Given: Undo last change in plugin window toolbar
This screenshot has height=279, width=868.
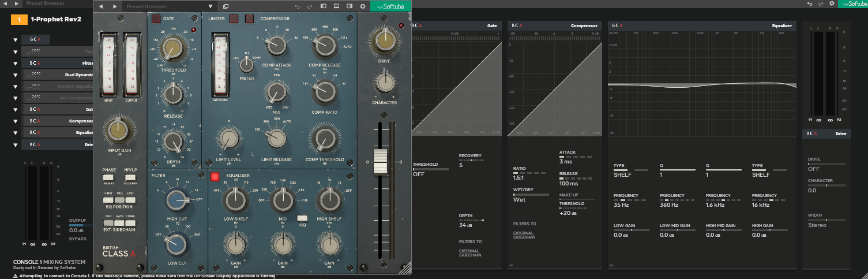Looking at the screenshot, I should (x=297, y=6).
